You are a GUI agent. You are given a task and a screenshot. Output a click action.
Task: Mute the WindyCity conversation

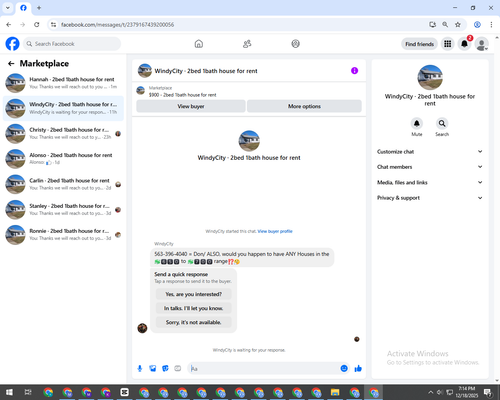click(417, 123)
